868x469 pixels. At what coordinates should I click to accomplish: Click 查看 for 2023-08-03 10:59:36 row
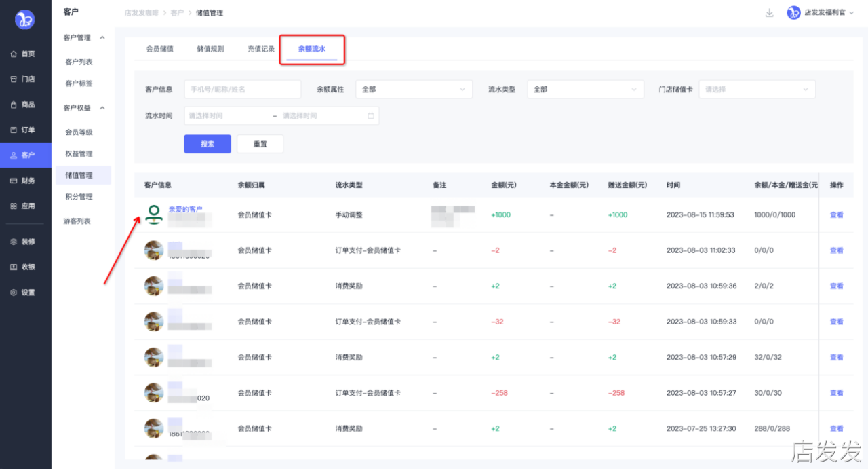click(837, 286)
